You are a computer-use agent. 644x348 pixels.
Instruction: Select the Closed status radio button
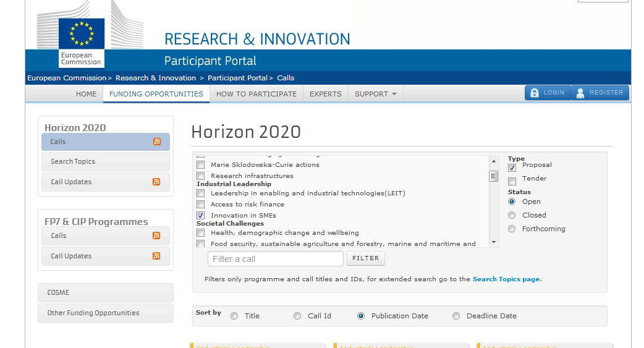pos(512,215)
